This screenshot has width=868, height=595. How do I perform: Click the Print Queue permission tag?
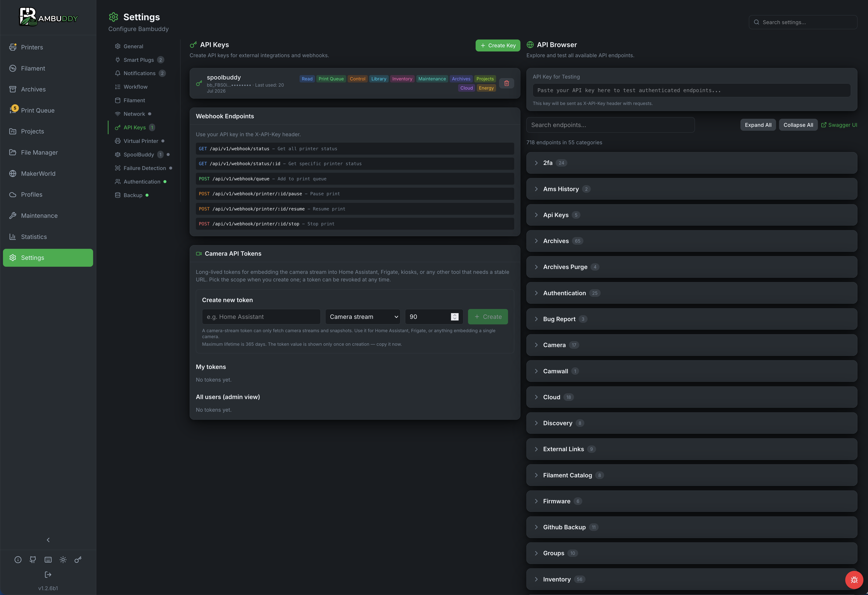pos(331,79)
